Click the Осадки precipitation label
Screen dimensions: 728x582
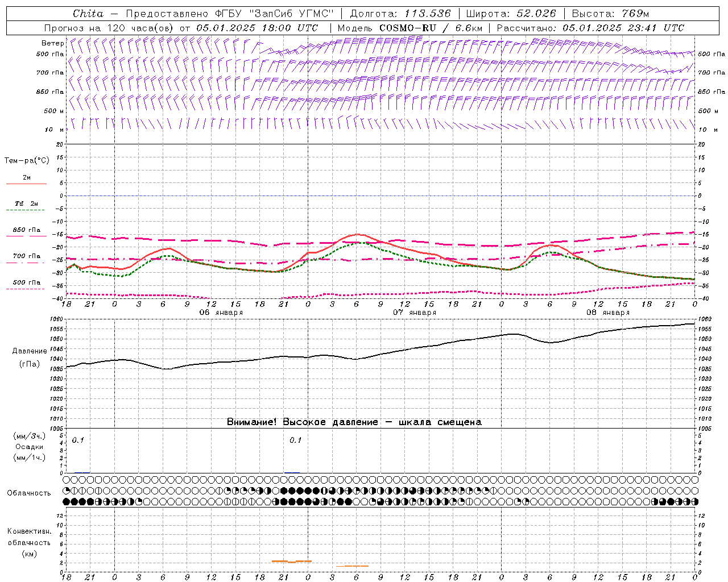(30, 447)
